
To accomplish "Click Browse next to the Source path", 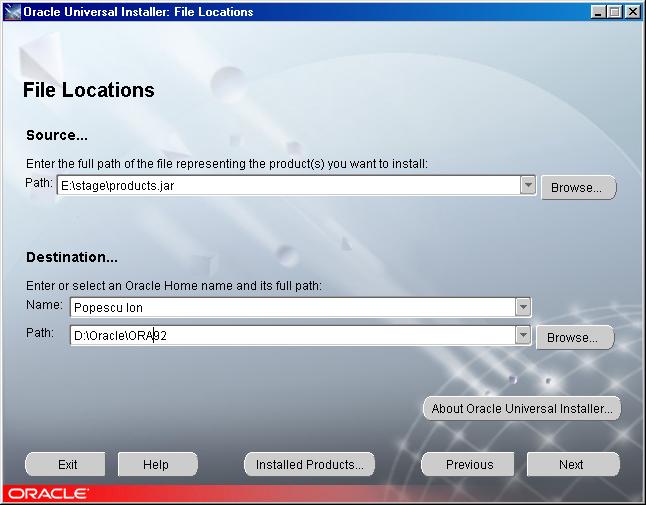I will tap(578, 187).
